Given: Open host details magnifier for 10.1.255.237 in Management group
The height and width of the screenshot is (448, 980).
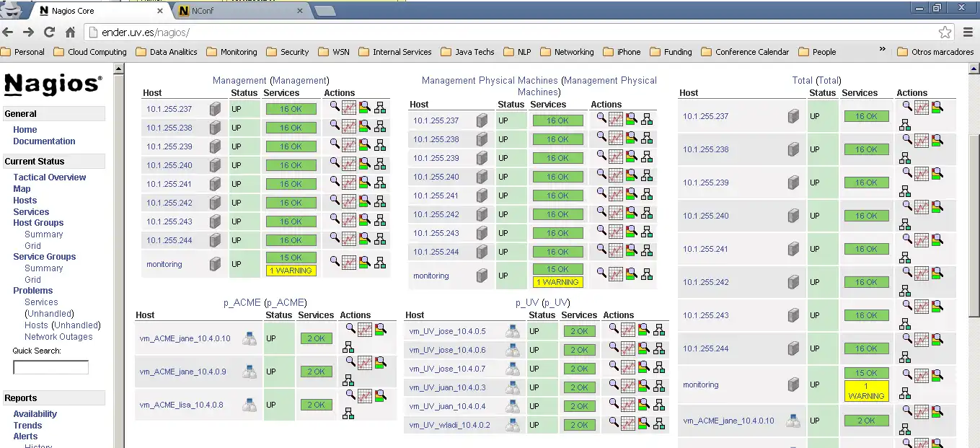Looking at the screenshot, I should [335, 105].
